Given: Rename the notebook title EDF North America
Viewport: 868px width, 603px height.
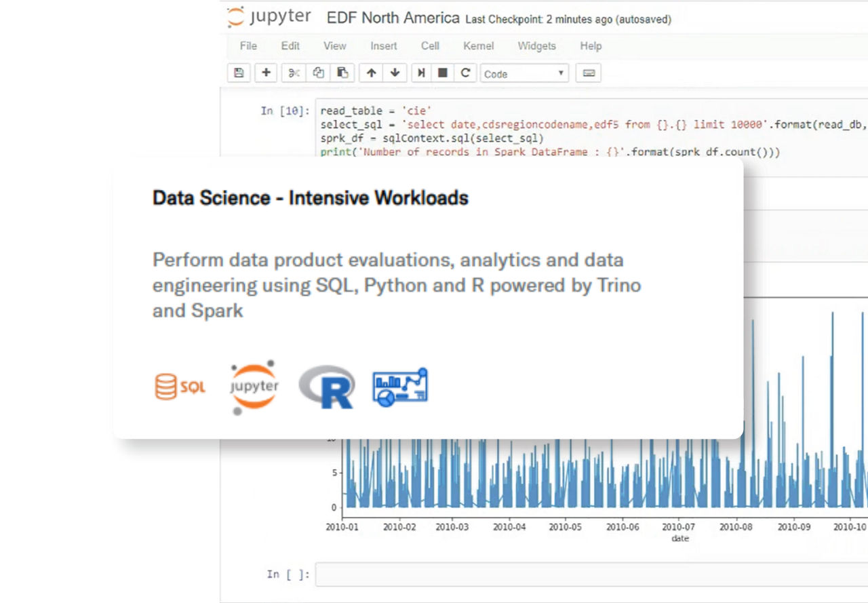Looking at the screenshot, I should (393, 18).
